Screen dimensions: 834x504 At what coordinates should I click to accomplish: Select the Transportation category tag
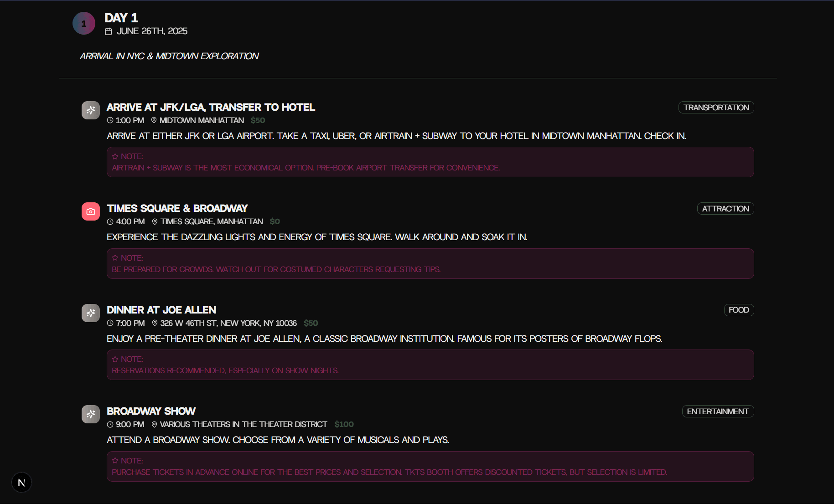[x=716, y=108]
